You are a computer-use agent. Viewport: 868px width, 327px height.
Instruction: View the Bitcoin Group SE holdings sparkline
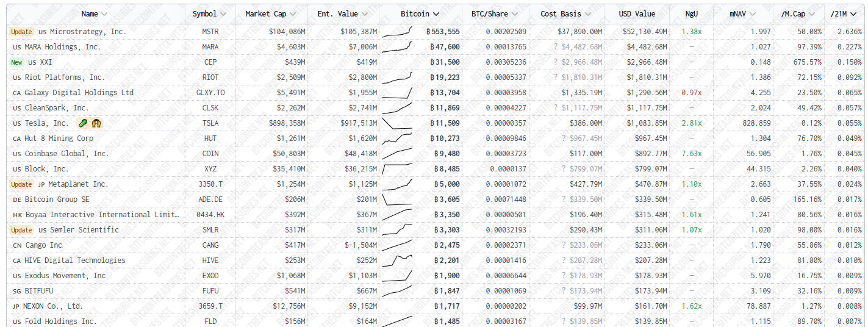coord(397,199)
